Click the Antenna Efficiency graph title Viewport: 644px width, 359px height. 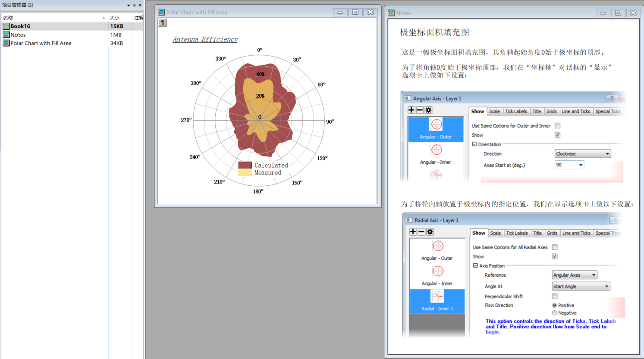pos(205,39)
